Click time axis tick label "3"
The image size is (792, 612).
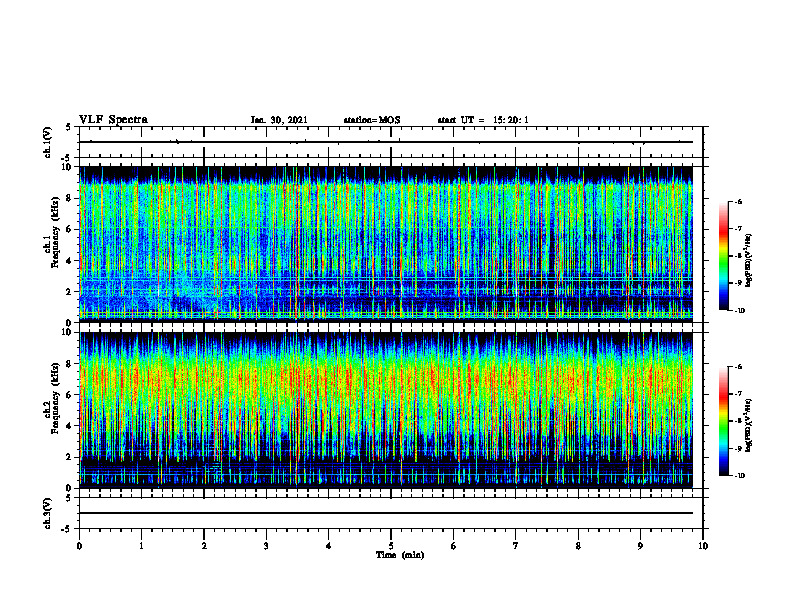pos(266,546)
